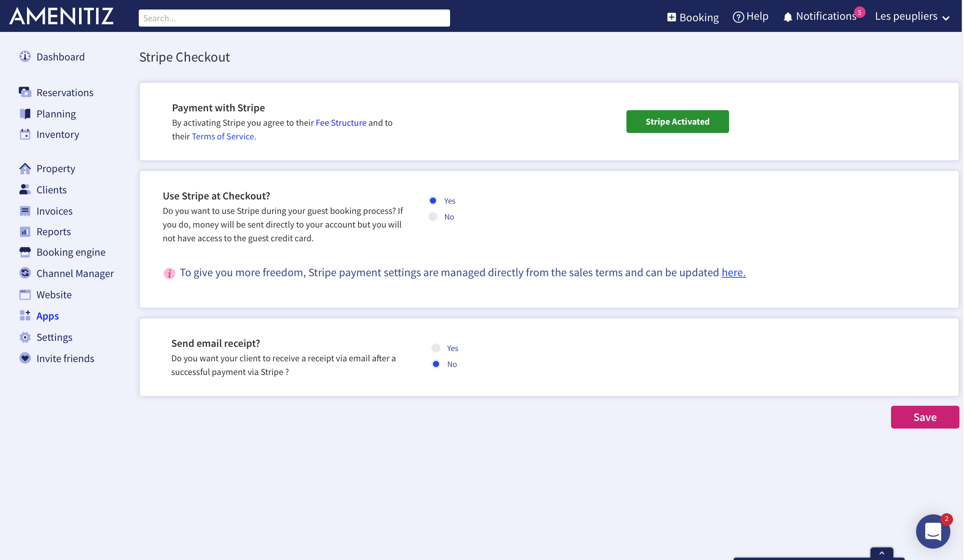Expand the collapsed panel chevron at bottom

882,553
